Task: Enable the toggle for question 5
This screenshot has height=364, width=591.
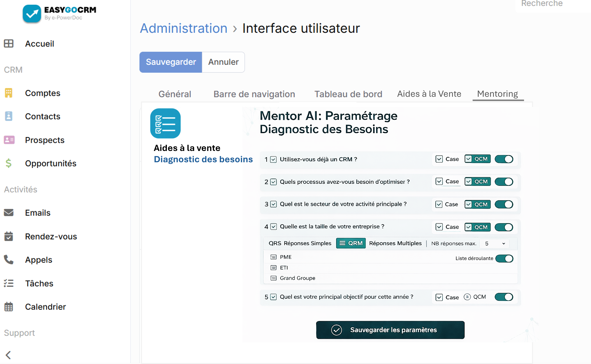Action: 504,297
